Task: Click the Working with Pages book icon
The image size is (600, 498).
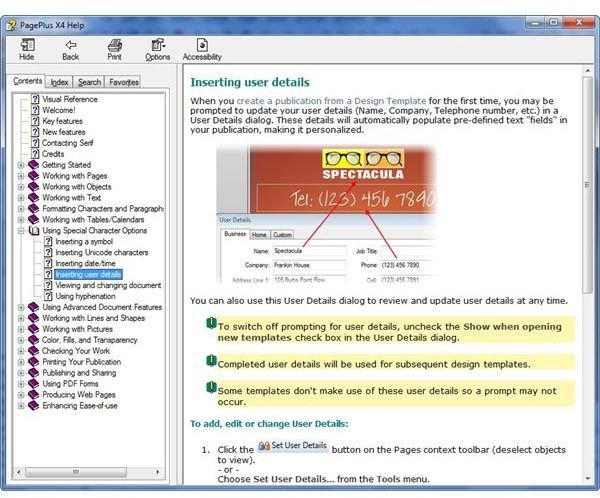Action: tap(34, 176)
